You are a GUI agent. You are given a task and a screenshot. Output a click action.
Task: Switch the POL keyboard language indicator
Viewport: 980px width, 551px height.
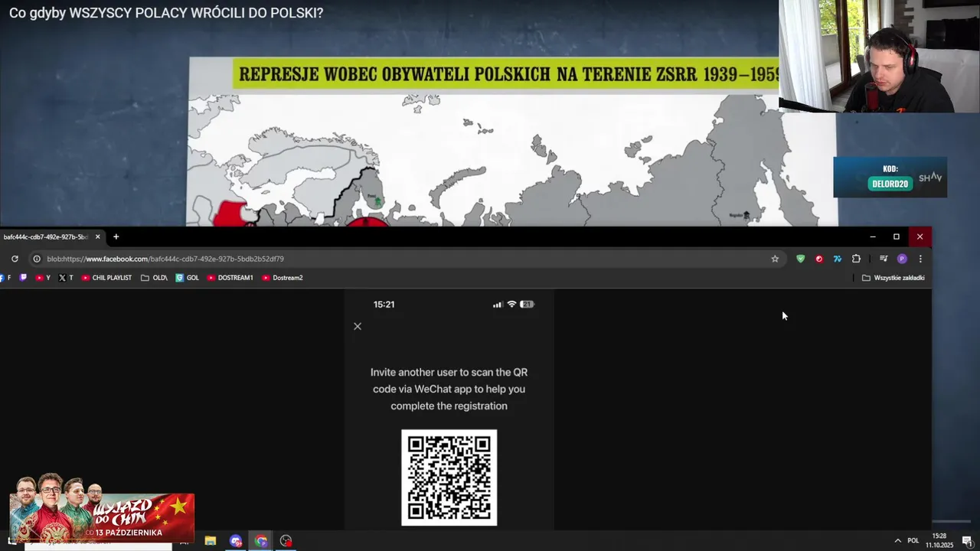coord(913,541)
